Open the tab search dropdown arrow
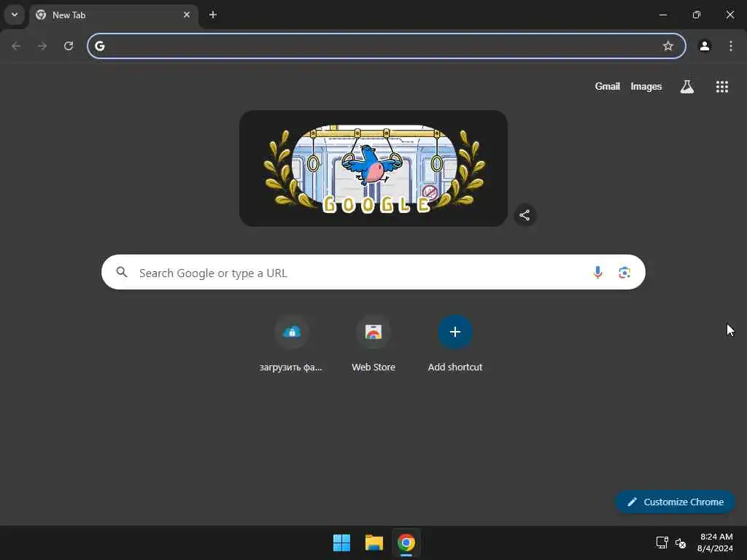The height and width of the screenshot is (560, 747). (x=15, y=15)
